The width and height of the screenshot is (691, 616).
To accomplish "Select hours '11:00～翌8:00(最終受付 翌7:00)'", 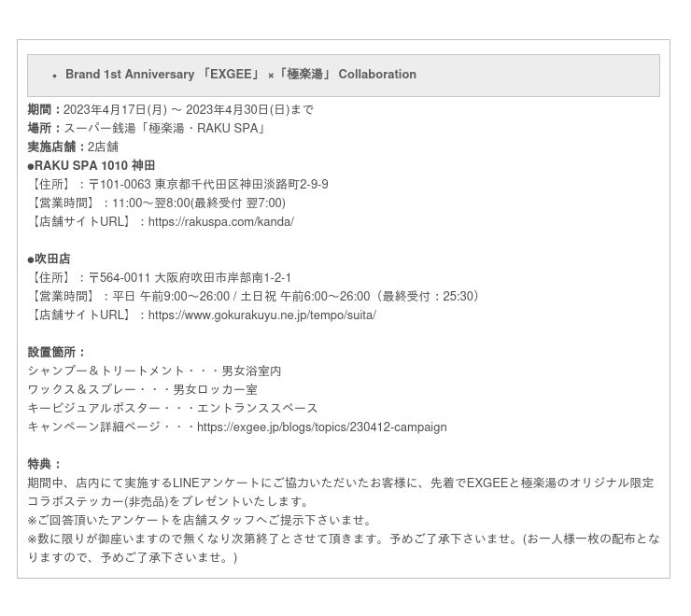I will click(199, 203).
